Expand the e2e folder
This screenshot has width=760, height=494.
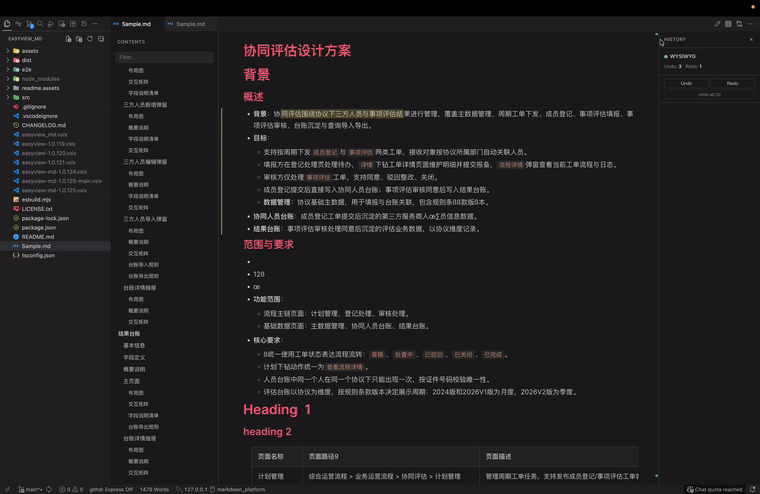coord(26,69)
